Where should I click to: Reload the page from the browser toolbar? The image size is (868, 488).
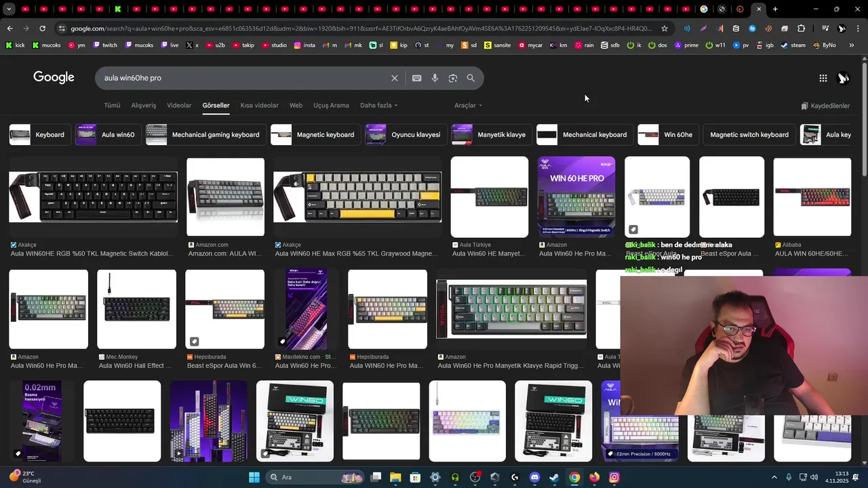[x=42, y=28]
